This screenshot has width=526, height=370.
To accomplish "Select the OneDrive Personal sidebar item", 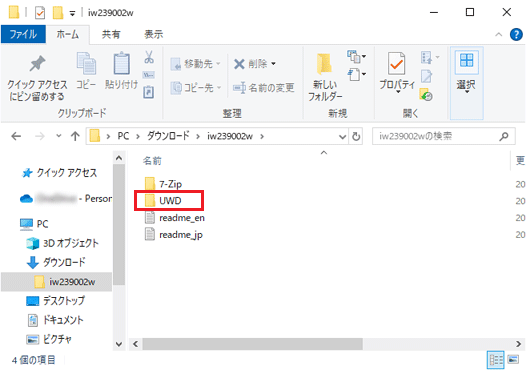I will pyautogui.click(x=66, y=199).
